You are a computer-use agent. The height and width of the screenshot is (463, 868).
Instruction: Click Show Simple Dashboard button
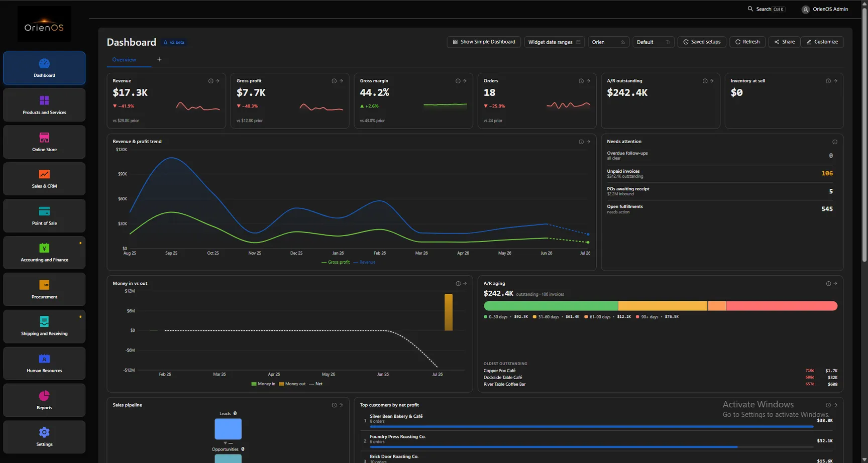point(484,42)
